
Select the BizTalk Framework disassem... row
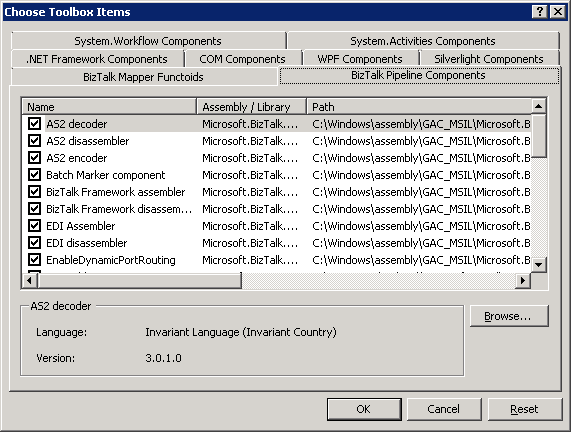pyautogui.click(x=277, y=209)
